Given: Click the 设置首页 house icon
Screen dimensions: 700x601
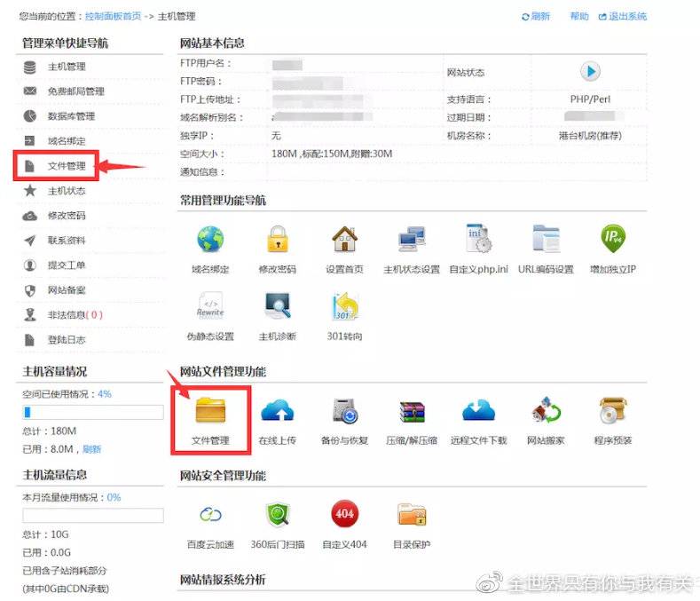Looking at the screenshot, I should pyautogui.click(x=344, y=240).
